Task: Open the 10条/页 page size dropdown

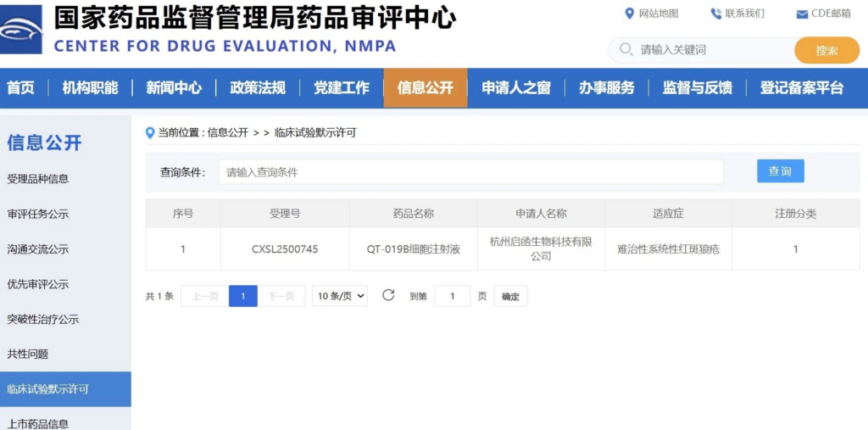Action: 339,296
